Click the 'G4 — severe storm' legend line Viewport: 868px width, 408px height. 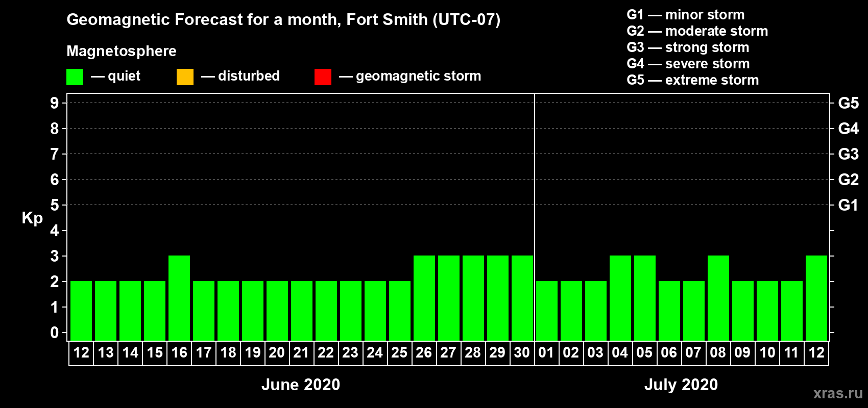[688, 64]
